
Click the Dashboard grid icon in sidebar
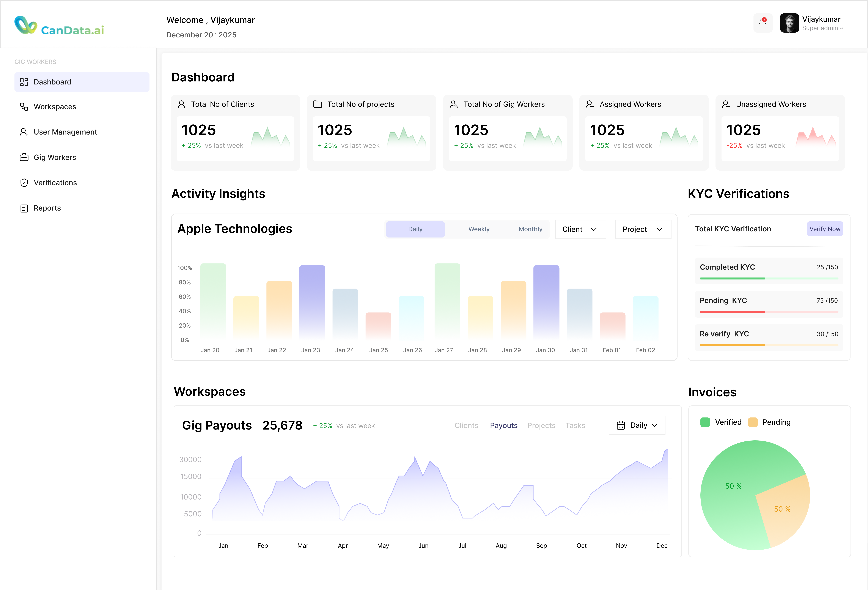point(24,82)
